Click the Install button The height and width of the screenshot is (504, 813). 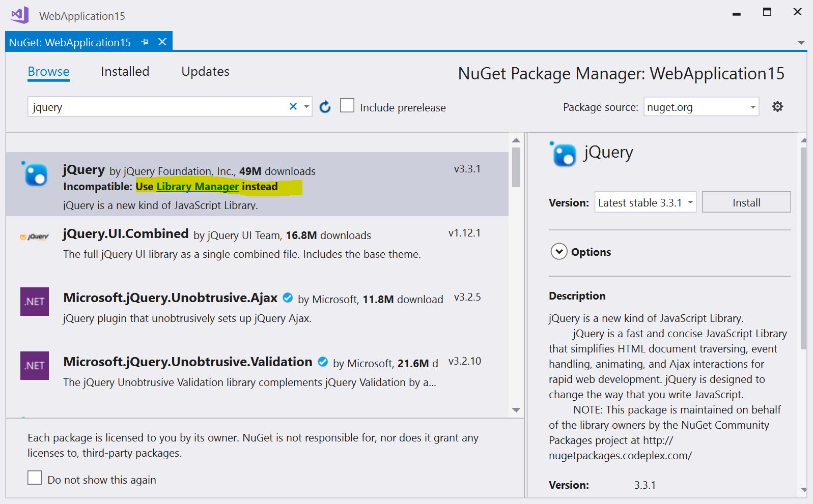coord(746,202)
